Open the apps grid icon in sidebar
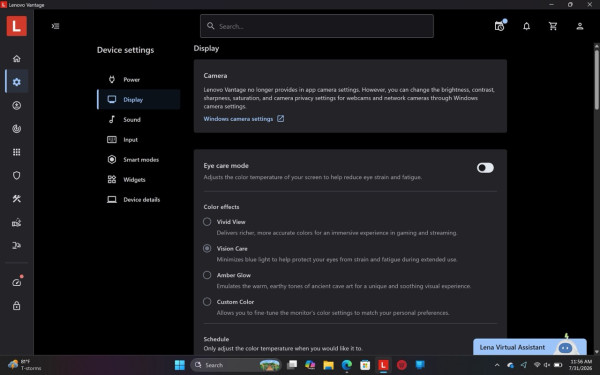This screenshot has width=600, height=375. click(16, 152)
